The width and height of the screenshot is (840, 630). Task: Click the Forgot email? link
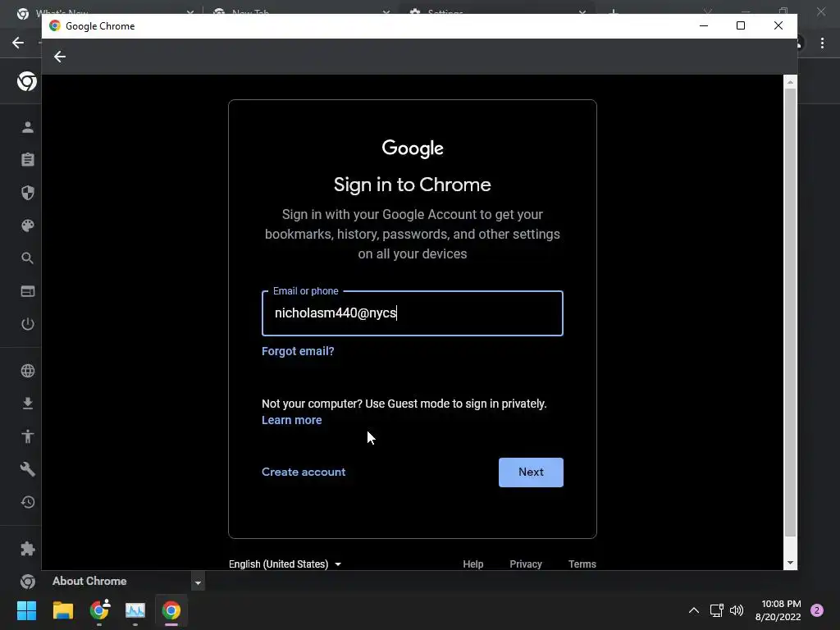pos(298,351)
